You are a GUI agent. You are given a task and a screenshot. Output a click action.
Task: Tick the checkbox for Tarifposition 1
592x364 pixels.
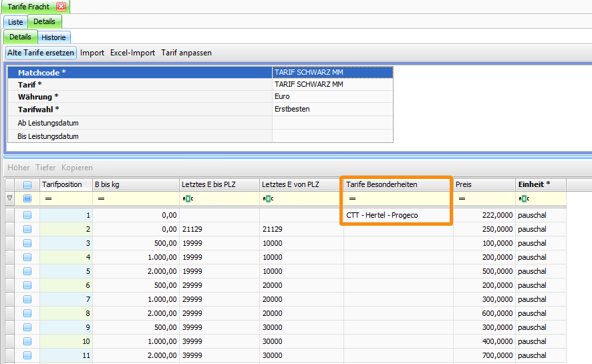pos(27,215)
